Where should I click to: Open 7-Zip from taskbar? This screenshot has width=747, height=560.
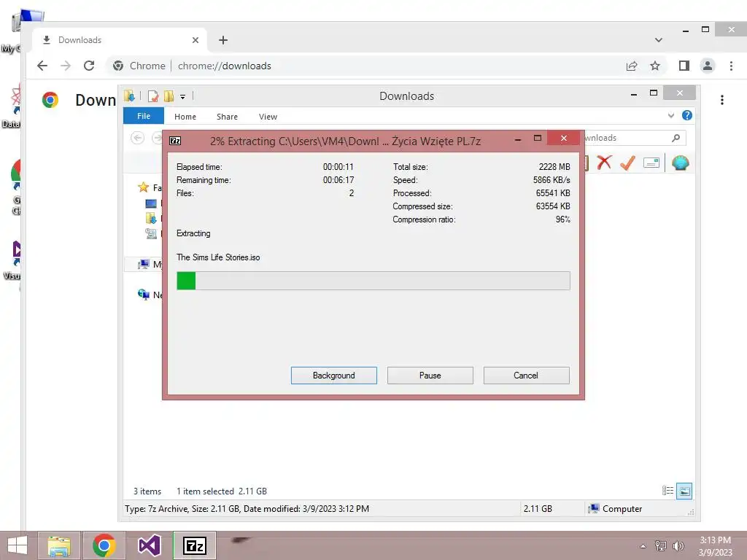coord(194,545)
